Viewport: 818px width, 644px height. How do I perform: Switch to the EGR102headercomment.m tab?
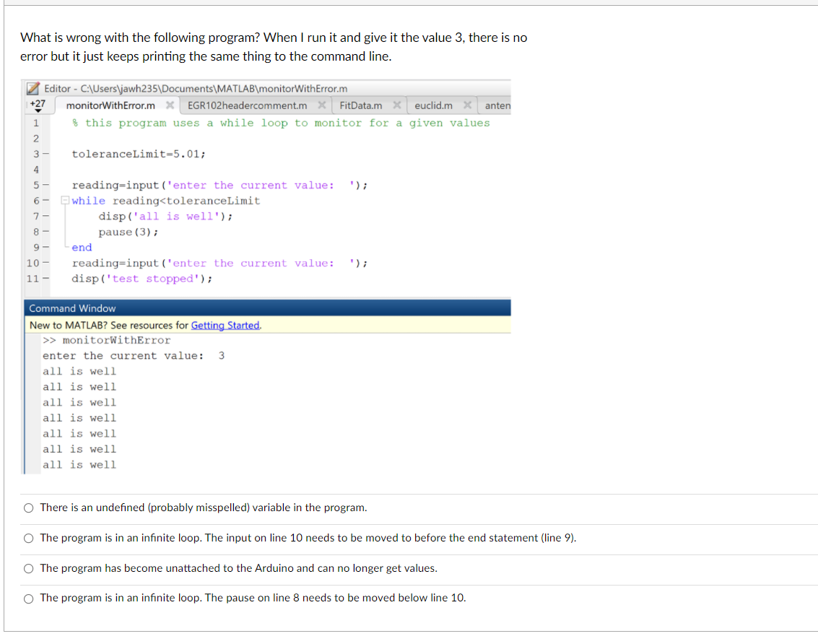pos(249,105)
